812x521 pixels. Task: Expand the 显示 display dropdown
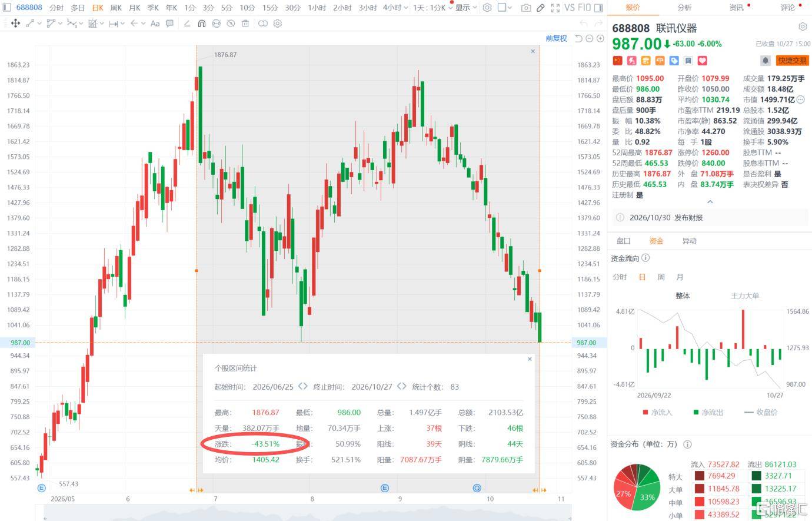467,8
